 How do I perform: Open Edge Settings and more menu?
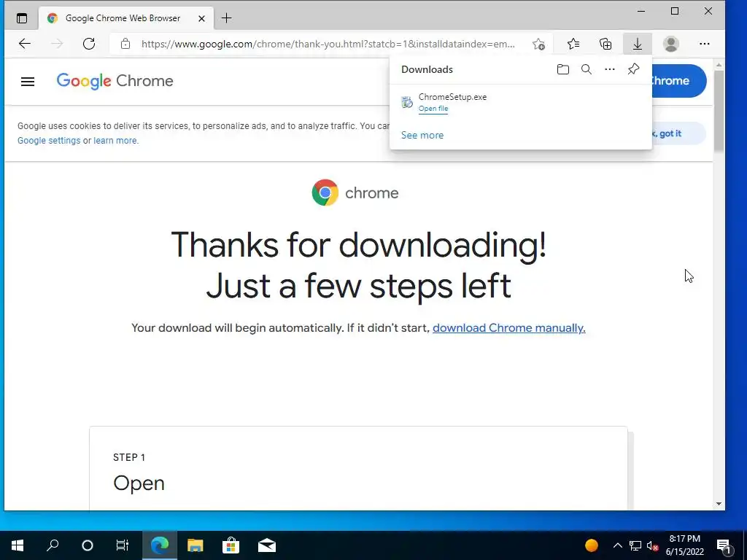coord(705,44)
